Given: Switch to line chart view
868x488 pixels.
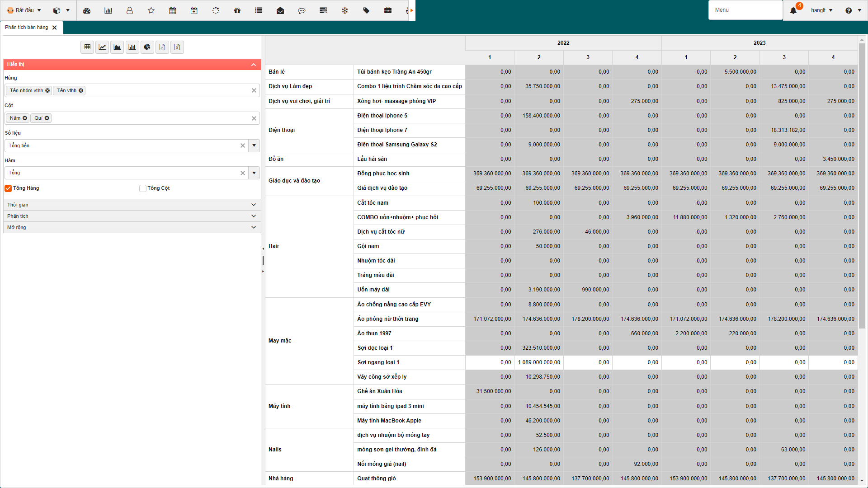Looking at the screenshot, I should tap(102, 47).
